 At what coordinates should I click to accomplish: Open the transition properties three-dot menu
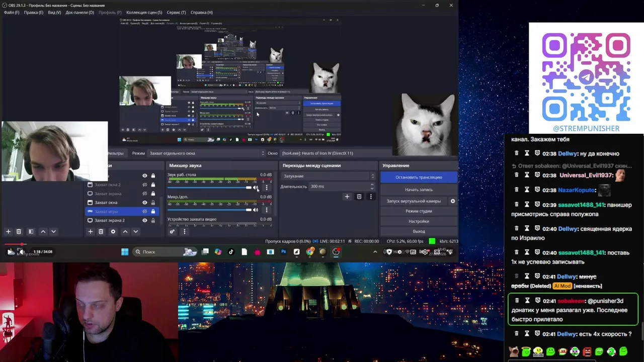(371, 197)
